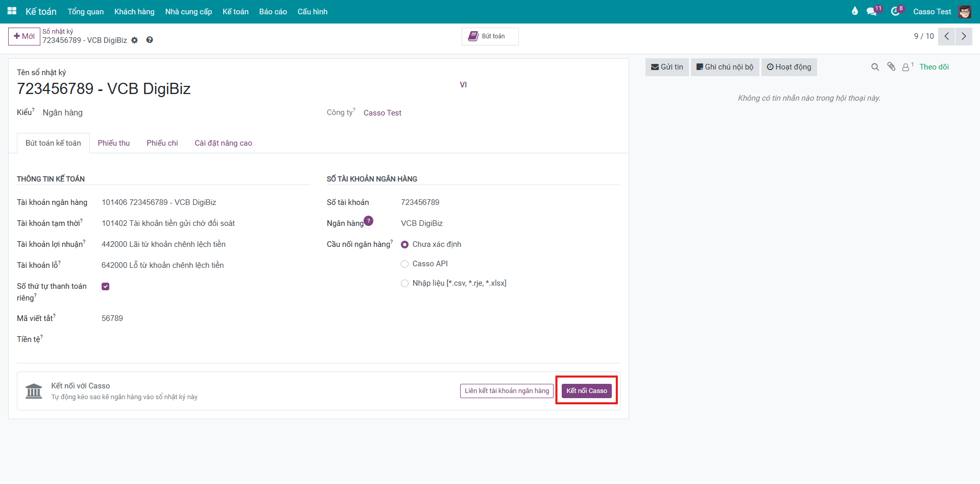Image resolution: width=980 pixels, height=484 pixels.
Task: Switch to Cài đặt nâng cao tab
Action: (x=223, y=143)
